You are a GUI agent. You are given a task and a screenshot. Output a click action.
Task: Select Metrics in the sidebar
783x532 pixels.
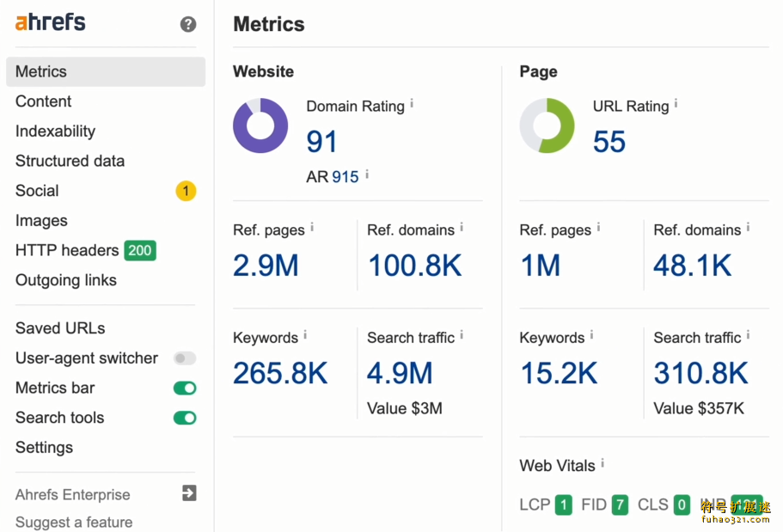[106, 71]
